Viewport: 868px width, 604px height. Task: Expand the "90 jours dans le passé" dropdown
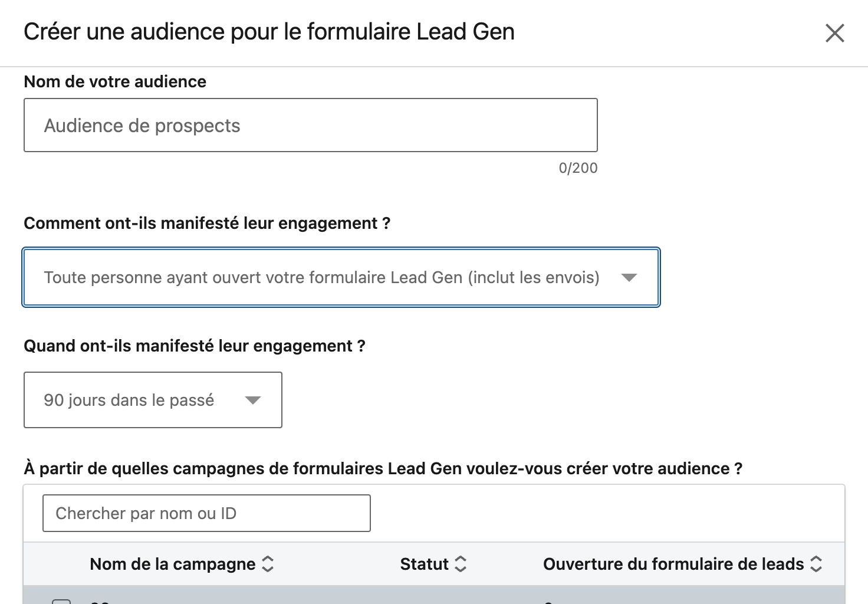(x=129, y=400)
